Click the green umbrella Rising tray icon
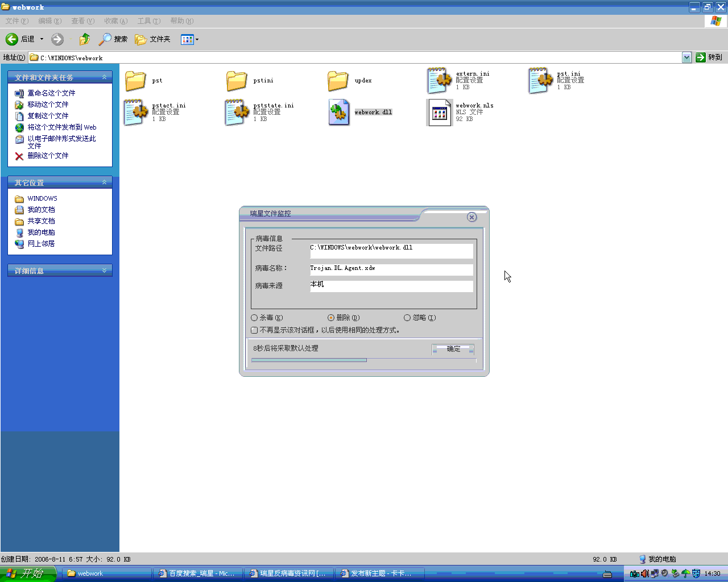The width and height of the screenshot is (728, 582). pos(685,573)
